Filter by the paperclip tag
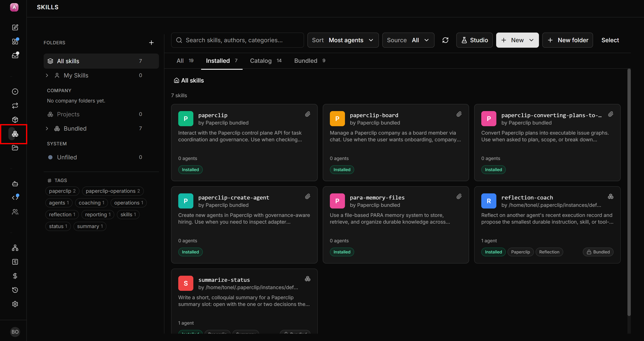This screenshot has width=644, height=341. point(62,191)
